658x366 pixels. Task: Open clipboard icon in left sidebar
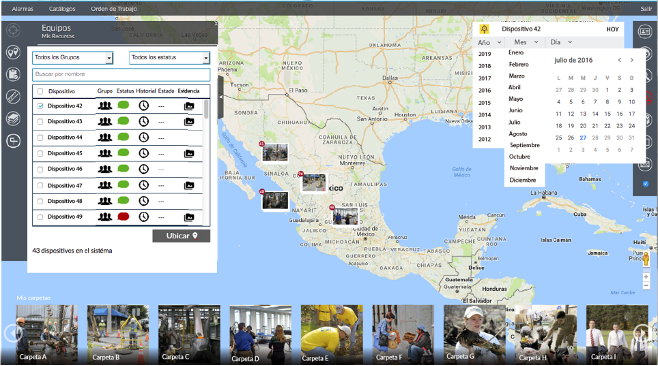click(13, 74)
